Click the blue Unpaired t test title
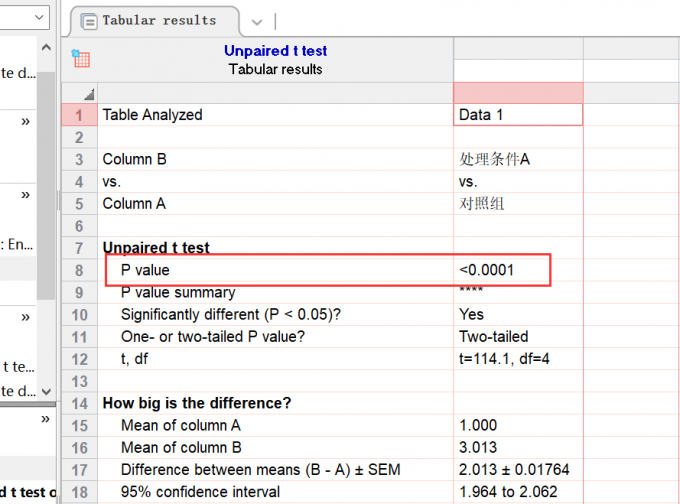Viewport: 680px width, 504px height. pos(275,51)
